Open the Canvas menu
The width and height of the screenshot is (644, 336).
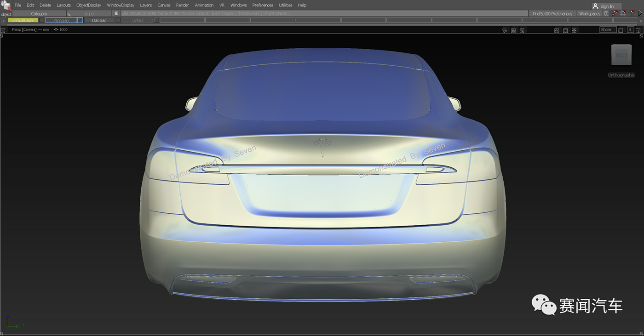tap(164, 6)
